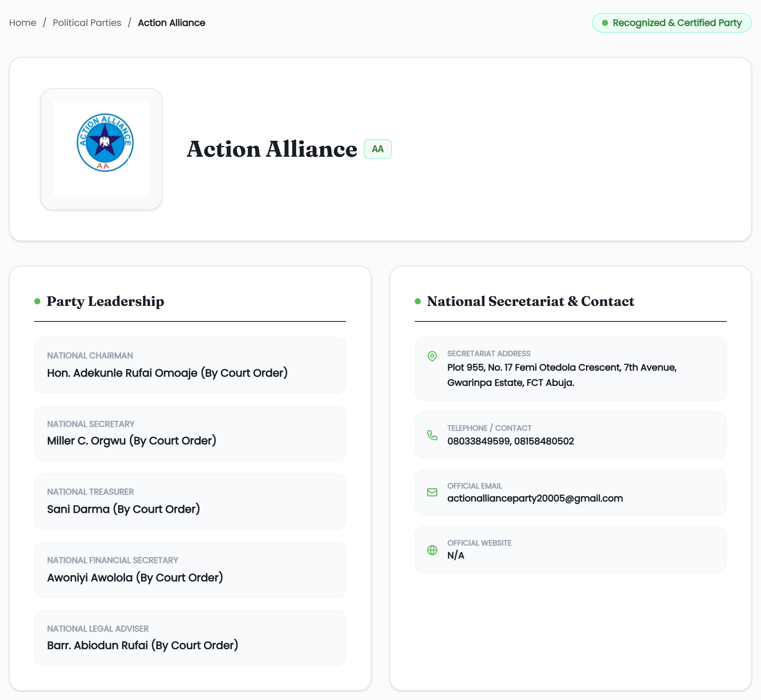Select the National Legal Adviser label
This screenshot has width=761, height=700.
click(x=98, y=629)
